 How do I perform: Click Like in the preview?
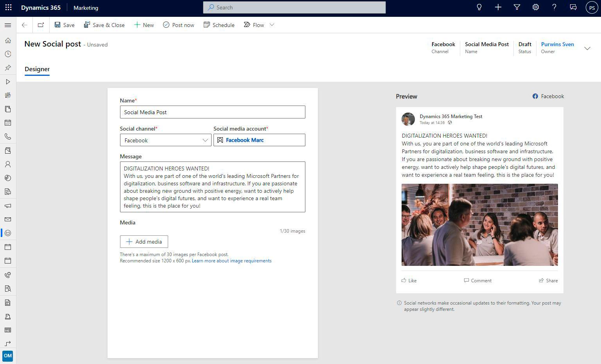[x=409, y=280]
